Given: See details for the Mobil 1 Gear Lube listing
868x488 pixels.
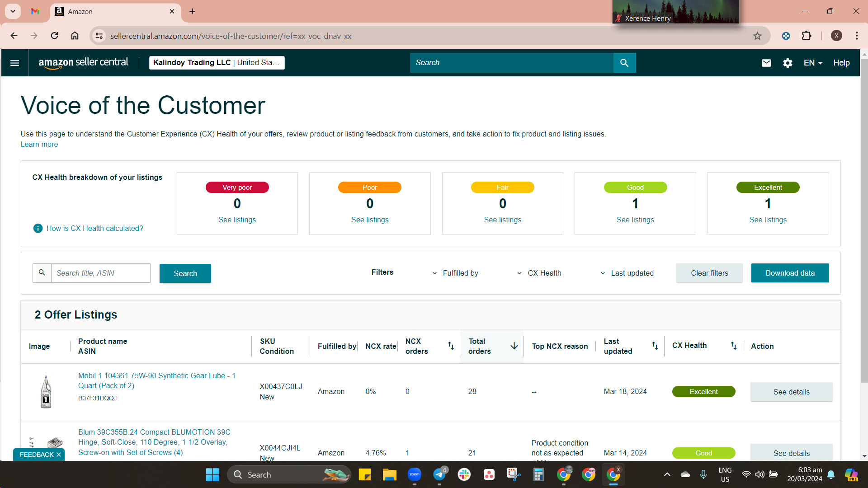Looking at the screenshot, I should [791, 392].
